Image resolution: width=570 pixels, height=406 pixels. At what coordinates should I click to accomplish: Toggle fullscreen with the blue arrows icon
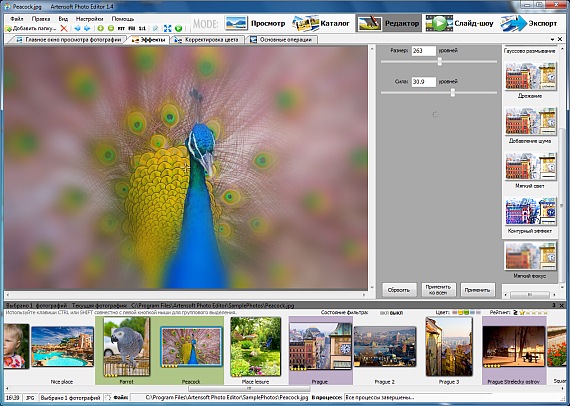click(x=168, y=28)
